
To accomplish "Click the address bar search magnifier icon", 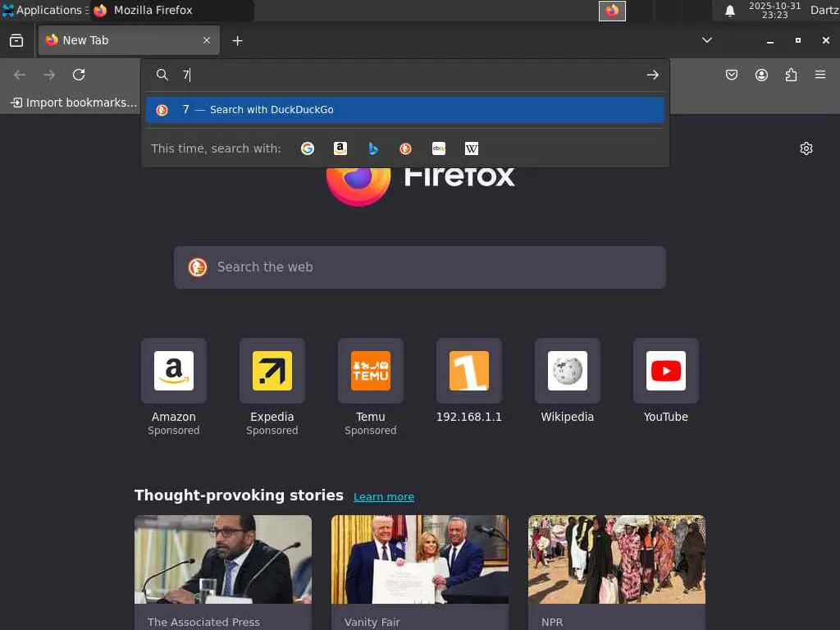I will 162,75.
